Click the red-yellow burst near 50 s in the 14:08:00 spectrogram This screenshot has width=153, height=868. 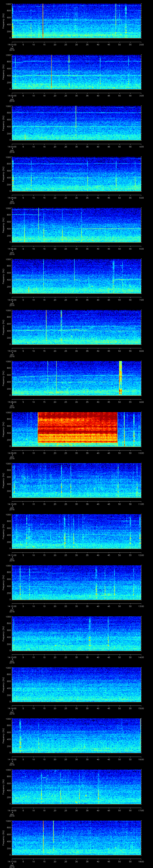[x=120, y=378]
